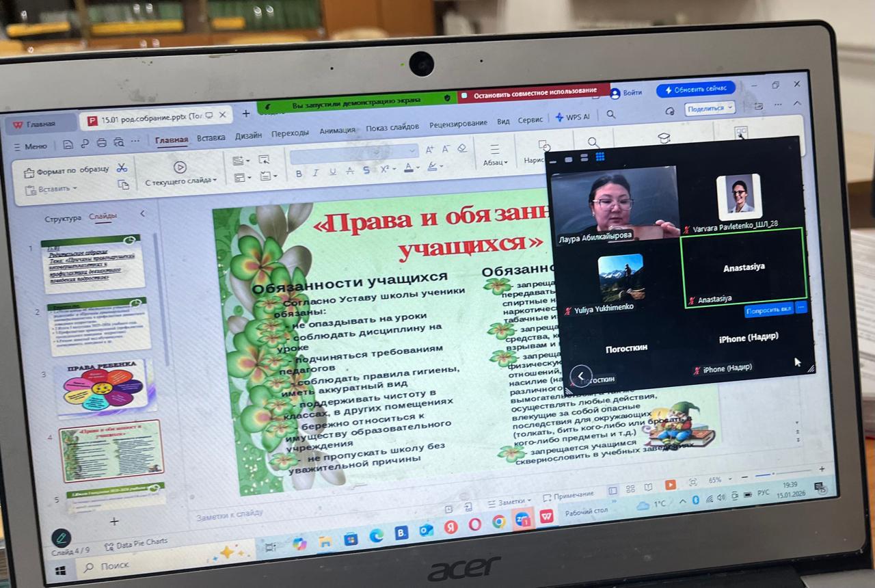Click the clear formatting eraser icon
875x588 pixels.
tap(461, 148)
